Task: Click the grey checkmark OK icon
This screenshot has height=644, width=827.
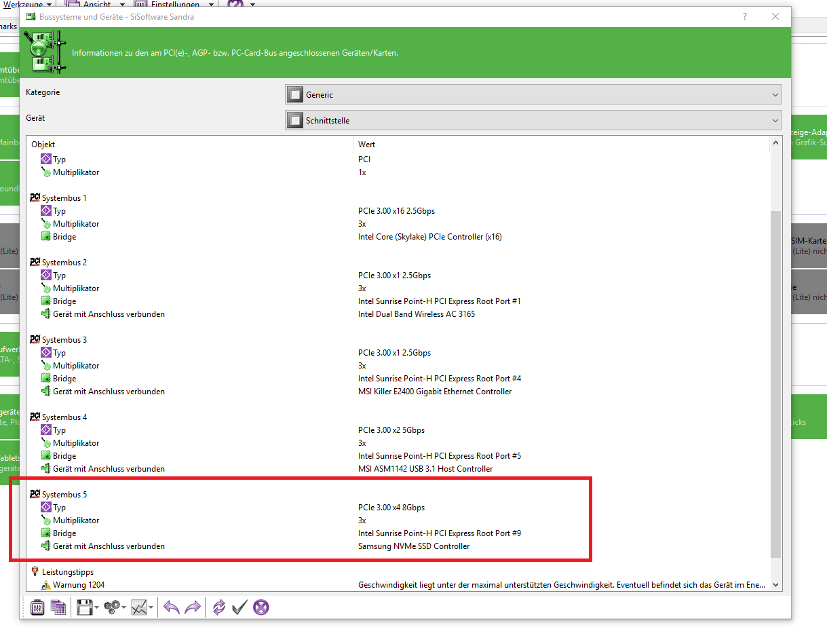Action: pyautogui.click(x=239, y=607)
